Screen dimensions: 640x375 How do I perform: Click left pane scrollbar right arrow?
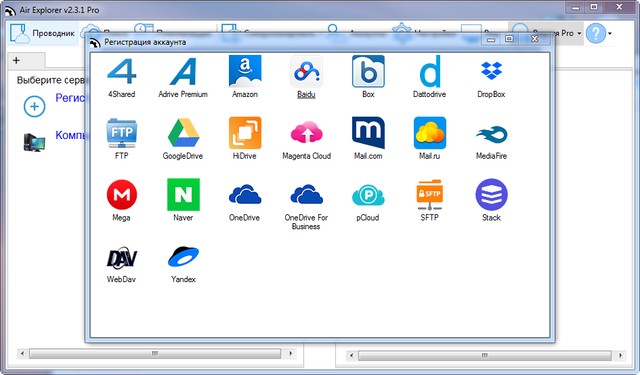pos(291,353)
